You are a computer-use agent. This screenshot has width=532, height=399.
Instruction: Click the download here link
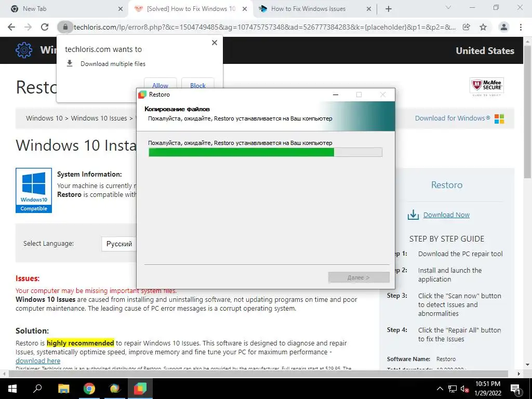click(x=38, y=361)
